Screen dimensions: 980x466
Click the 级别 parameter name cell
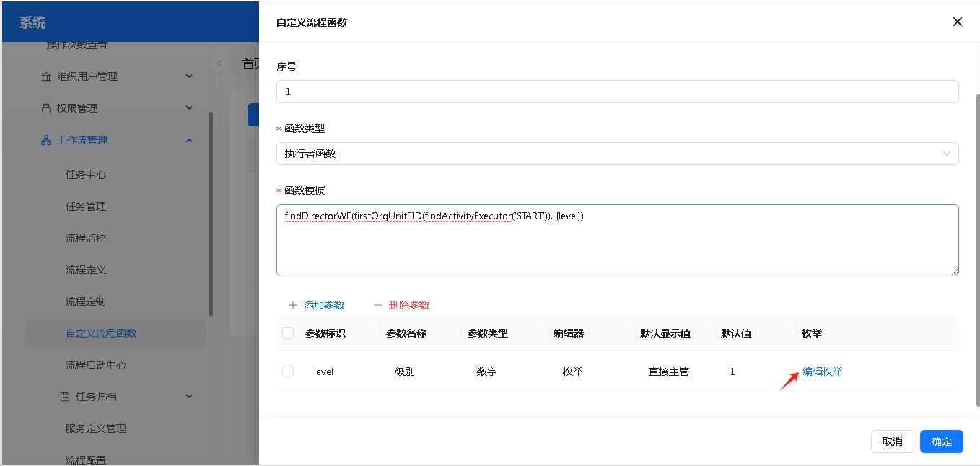pyautogui.click(x=404, y=372)
